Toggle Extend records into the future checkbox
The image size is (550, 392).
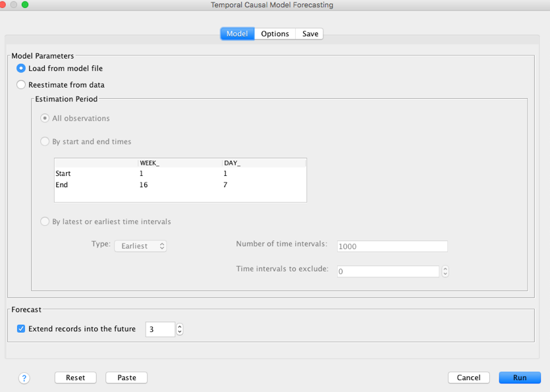(21, 329)
